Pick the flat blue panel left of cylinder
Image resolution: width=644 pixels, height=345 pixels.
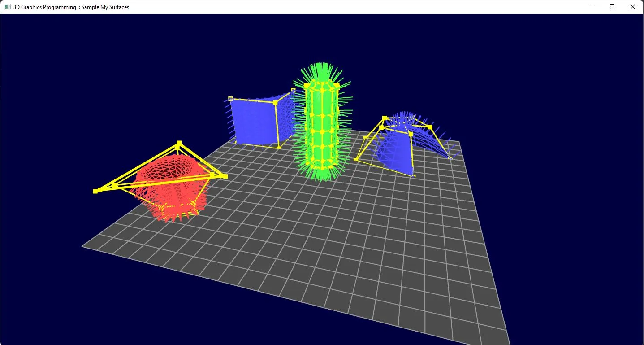click(253, 122)
